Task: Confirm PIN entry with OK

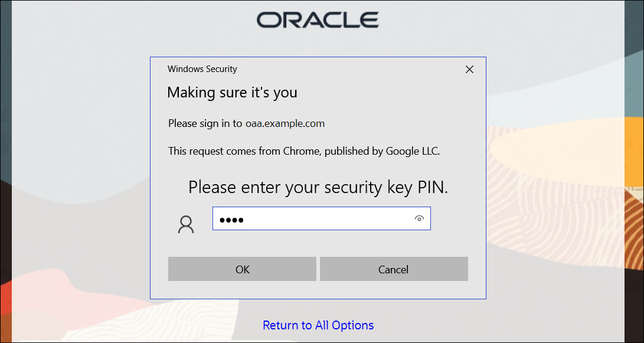Action: pyautogui.click(x=242, y=269)
